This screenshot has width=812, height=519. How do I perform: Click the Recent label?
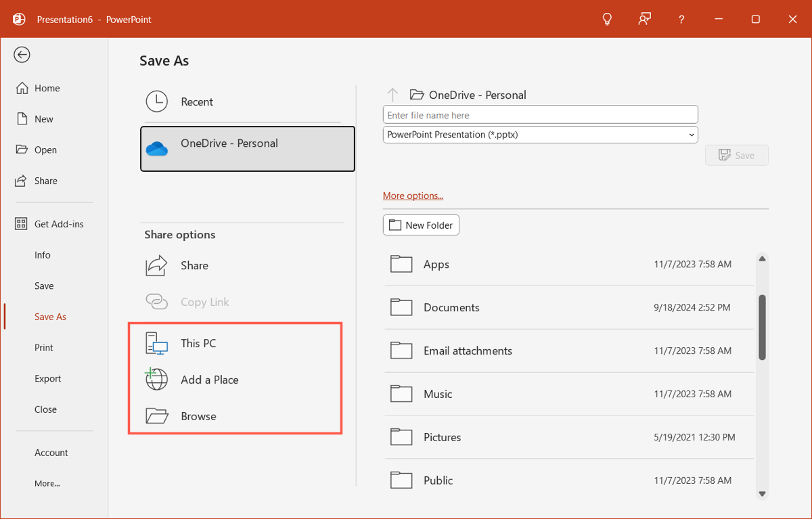[197, 102]
